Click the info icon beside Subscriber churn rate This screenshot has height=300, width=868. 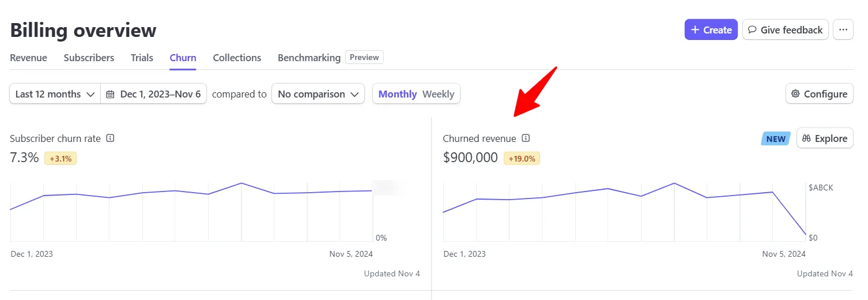tap(111, 138)
